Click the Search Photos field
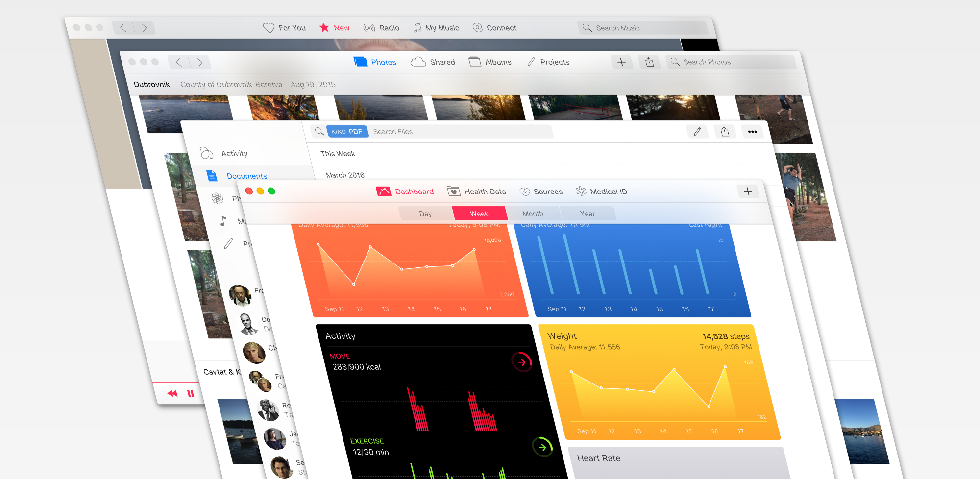The image size is (980, 479). [x=731, y=62]
